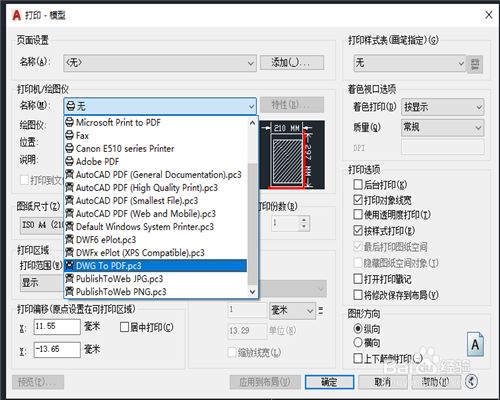The height and width of the screenshot is (400, 500).
Task: Open plot scale units 毫米 dropdown
Action: pos(292,311)
